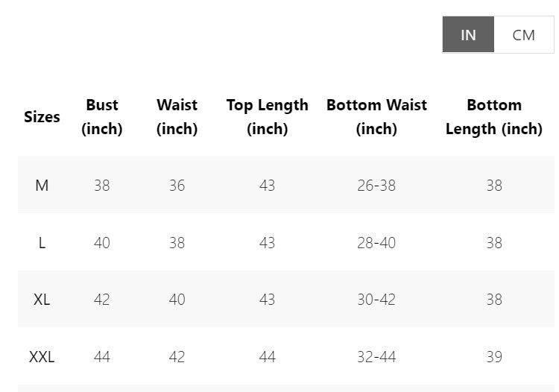Click the XXL size row label
Screen dimensions: 559x392
(x=42, y=357)
